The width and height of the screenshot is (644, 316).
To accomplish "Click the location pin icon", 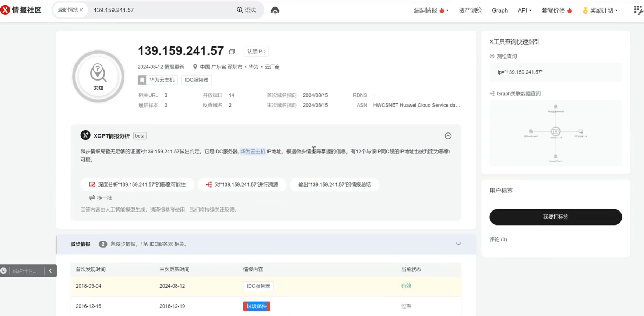I will click(195, 67).
